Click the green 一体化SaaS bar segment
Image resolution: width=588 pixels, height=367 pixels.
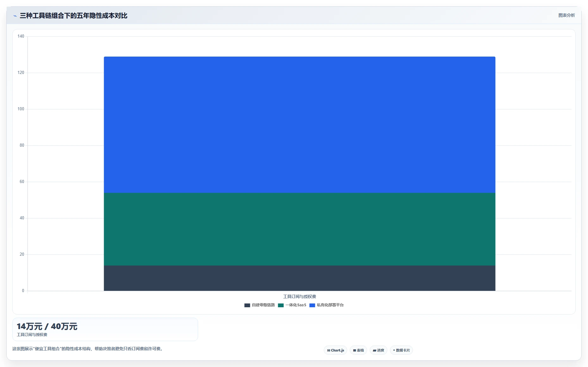coord(299,229)
